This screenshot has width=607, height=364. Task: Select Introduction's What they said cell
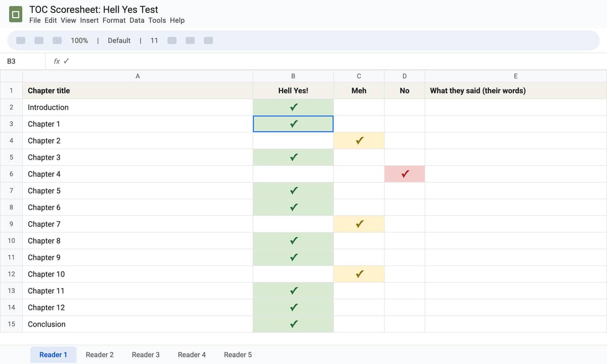[516, 107]
